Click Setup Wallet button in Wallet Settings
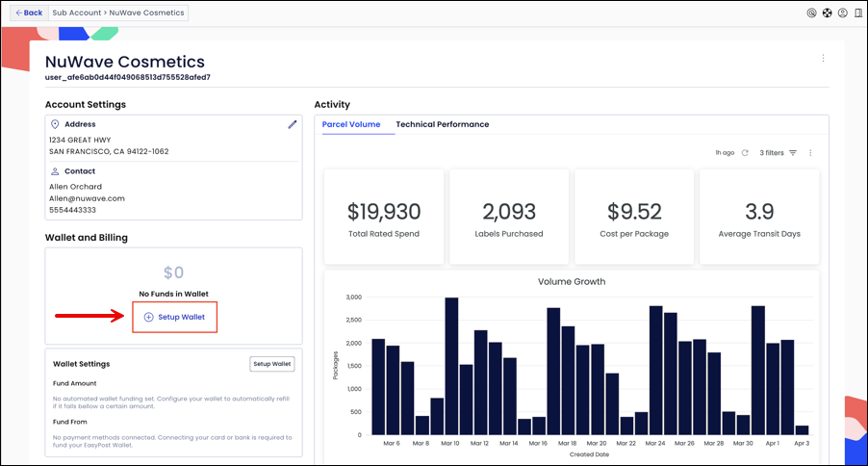The width and height of the screenshot is (868, 466). (x=271, y=364)
